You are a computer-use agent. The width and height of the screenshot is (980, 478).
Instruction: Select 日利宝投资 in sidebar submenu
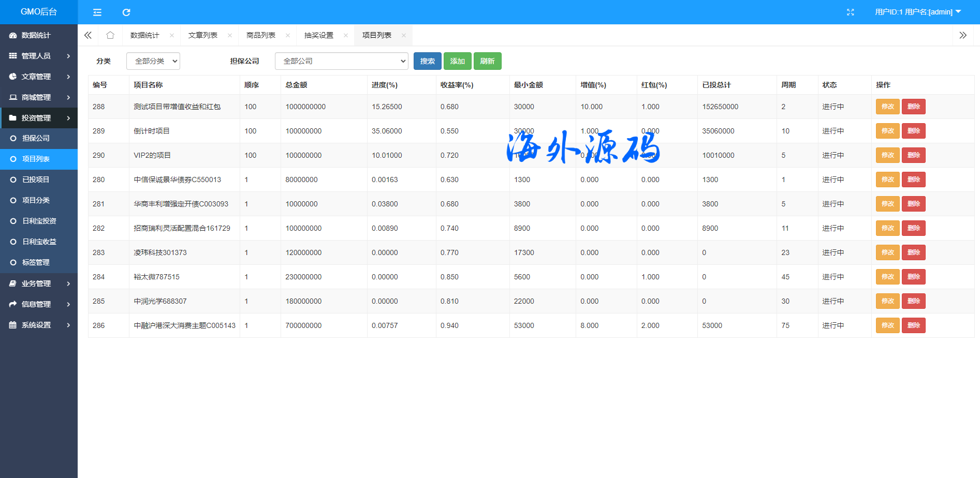(x=39, y=221)
